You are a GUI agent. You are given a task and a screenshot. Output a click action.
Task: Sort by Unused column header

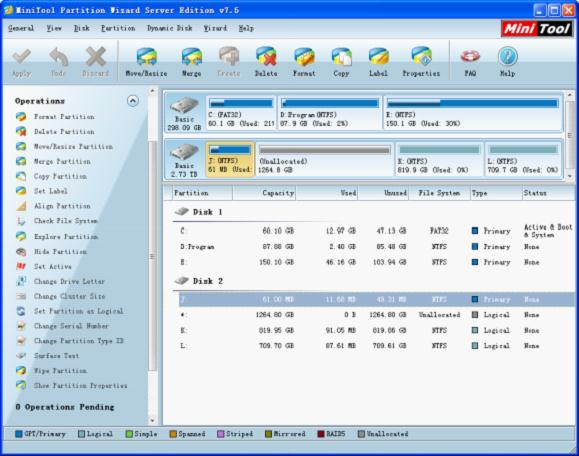tap(383, 193)
